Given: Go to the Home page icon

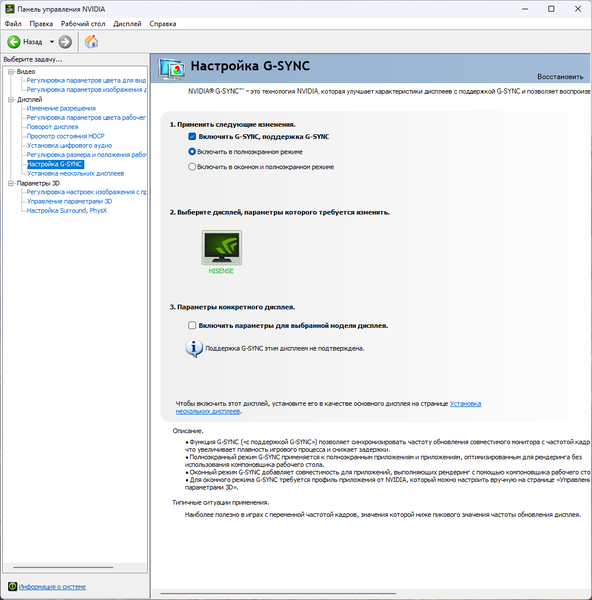Looking at the screenshot, I should [91, 41].
